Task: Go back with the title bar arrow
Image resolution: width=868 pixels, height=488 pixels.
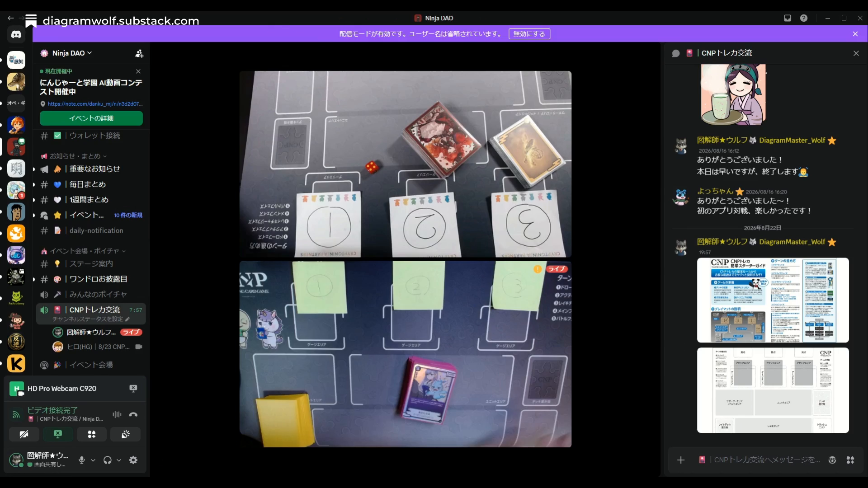Action: [10, 18]
